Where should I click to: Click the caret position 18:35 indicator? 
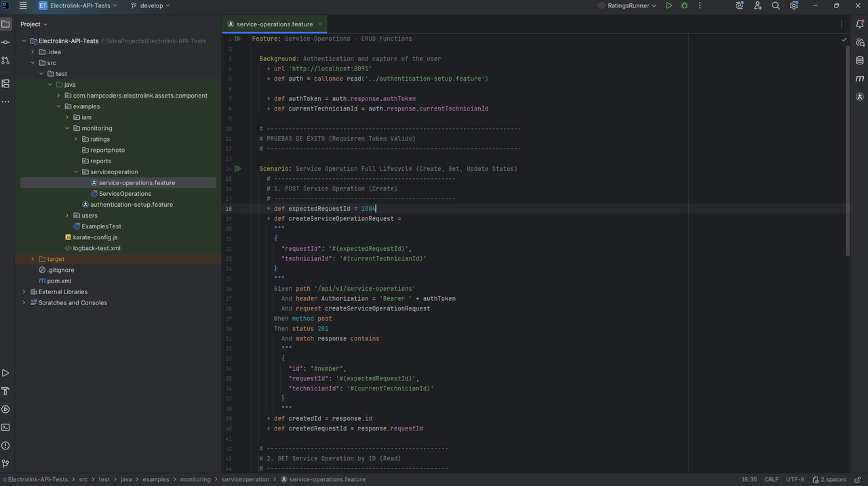749,479
